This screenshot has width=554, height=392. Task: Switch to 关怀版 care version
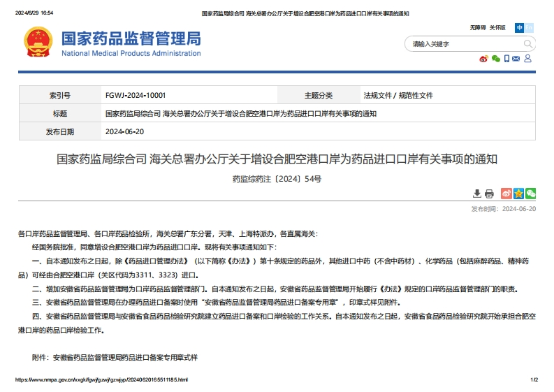click(497, 28)
